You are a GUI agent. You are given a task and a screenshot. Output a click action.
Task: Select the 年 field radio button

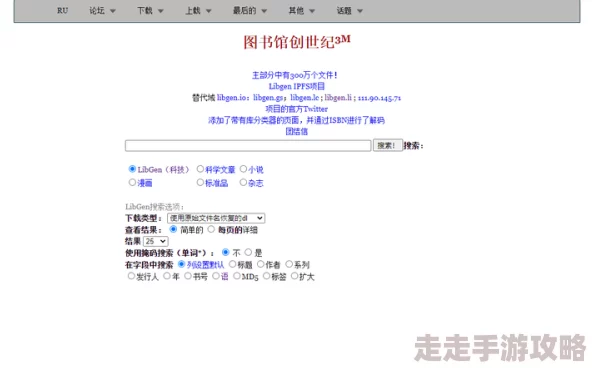pyautogui.click(x=167, y=276)
